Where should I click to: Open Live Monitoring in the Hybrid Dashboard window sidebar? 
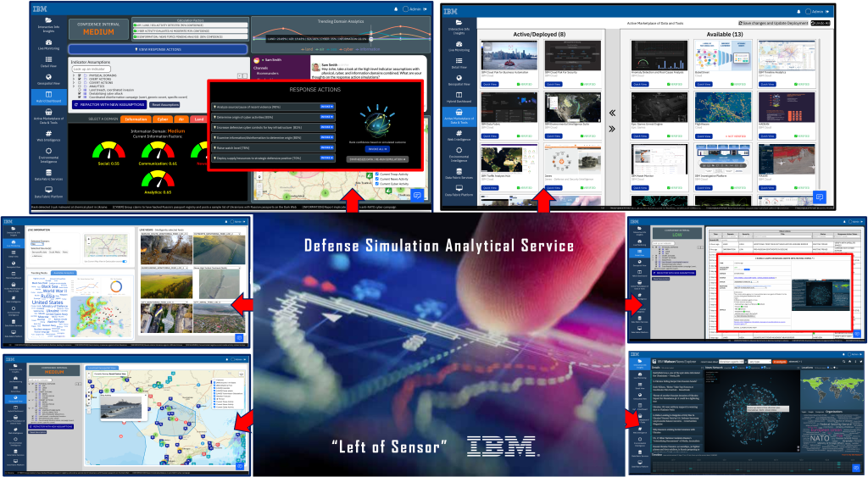(x=49, y=45)
